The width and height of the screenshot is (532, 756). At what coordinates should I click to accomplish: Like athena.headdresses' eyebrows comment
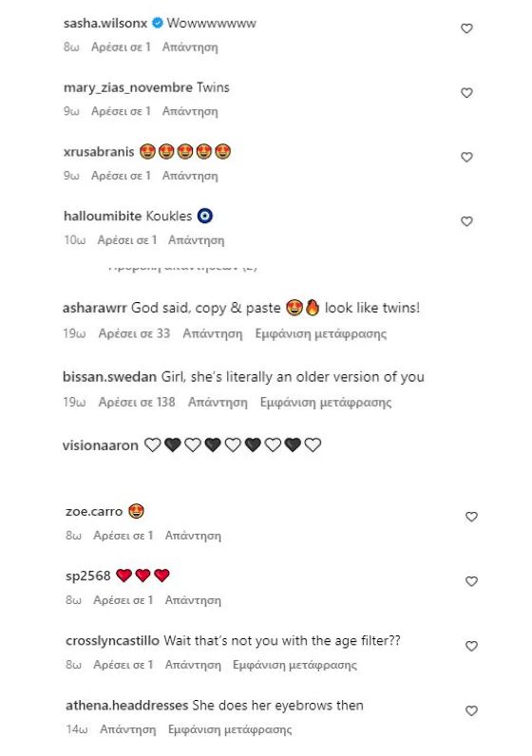coord(471,710)
